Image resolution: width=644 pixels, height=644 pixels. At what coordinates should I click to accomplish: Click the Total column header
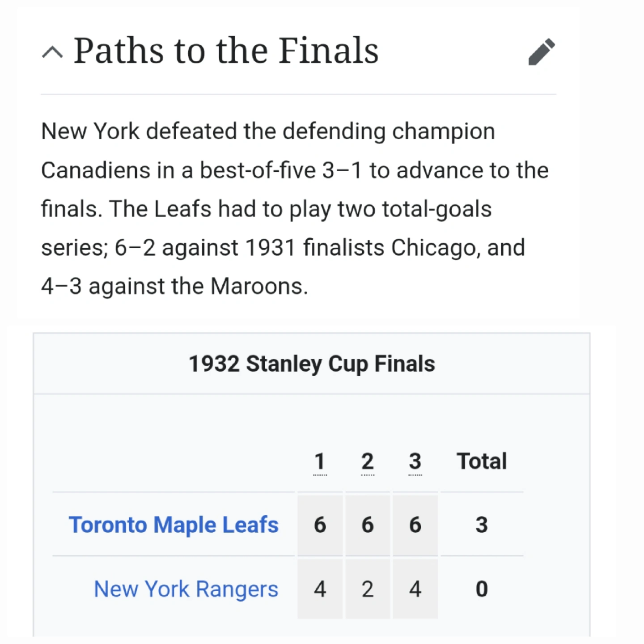[482, 461]
